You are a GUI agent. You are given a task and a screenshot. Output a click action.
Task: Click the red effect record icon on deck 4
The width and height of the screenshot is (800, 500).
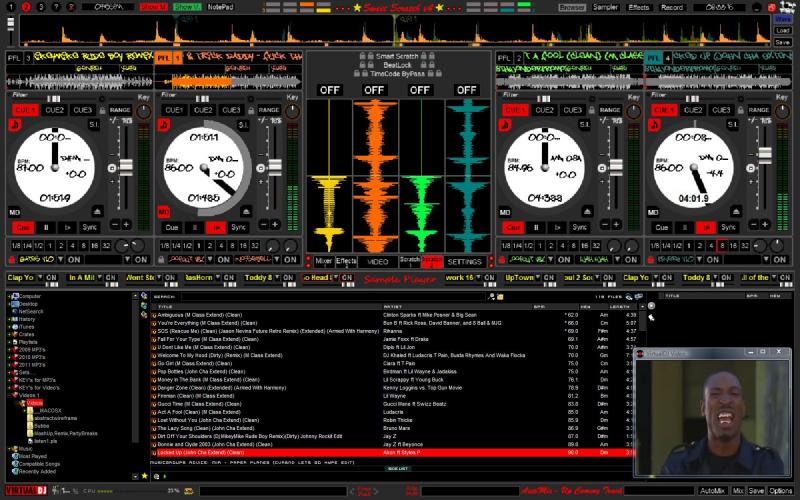pyautogui.click(x=651, y=260)
